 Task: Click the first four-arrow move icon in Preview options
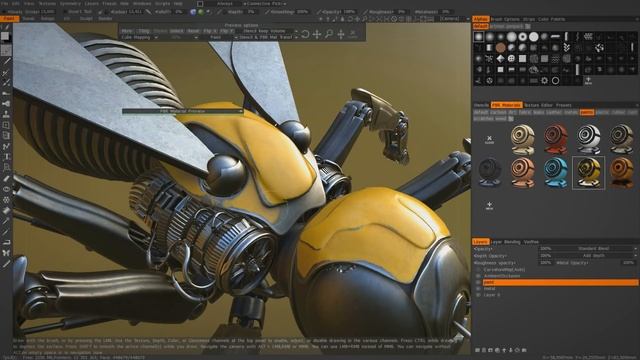317,35
